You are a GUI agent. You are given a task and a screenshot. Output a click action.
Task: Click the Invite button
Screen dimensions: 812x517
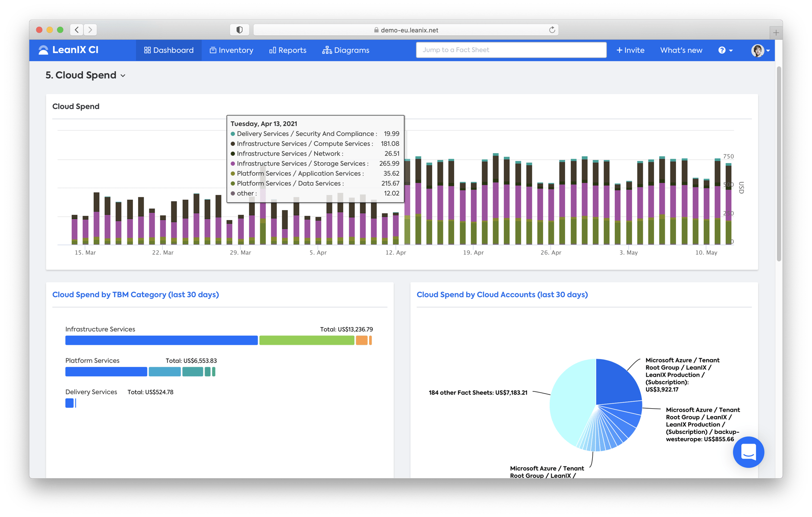pos(630,50)
